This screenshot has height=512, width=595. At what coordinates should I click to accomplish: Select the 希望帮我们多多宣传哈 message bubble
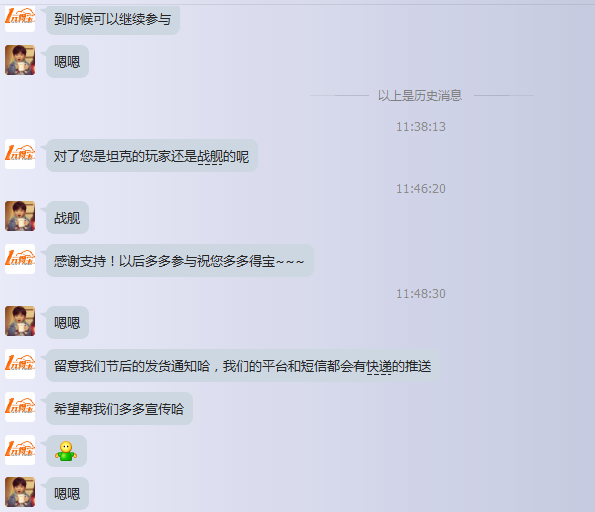point(119,408)
